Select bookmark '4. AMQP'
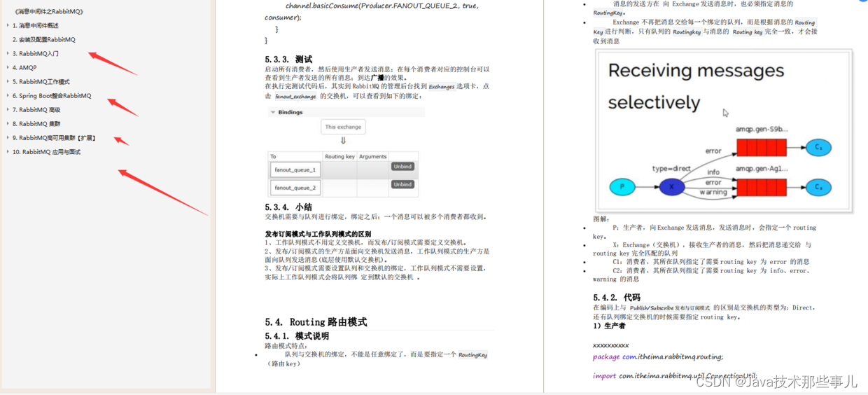Viewport: 868px width, 395px height. (x=24, y=67)
